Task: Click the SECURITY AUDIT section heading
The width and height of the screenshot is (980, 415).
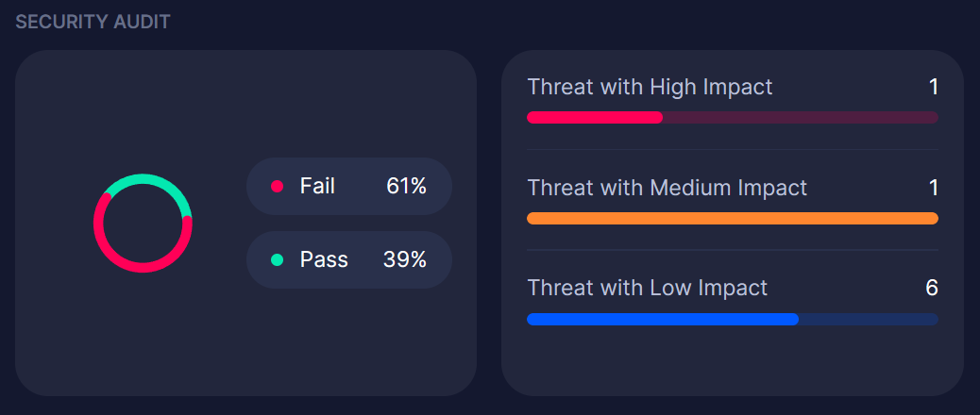Action: pos(93,22)
